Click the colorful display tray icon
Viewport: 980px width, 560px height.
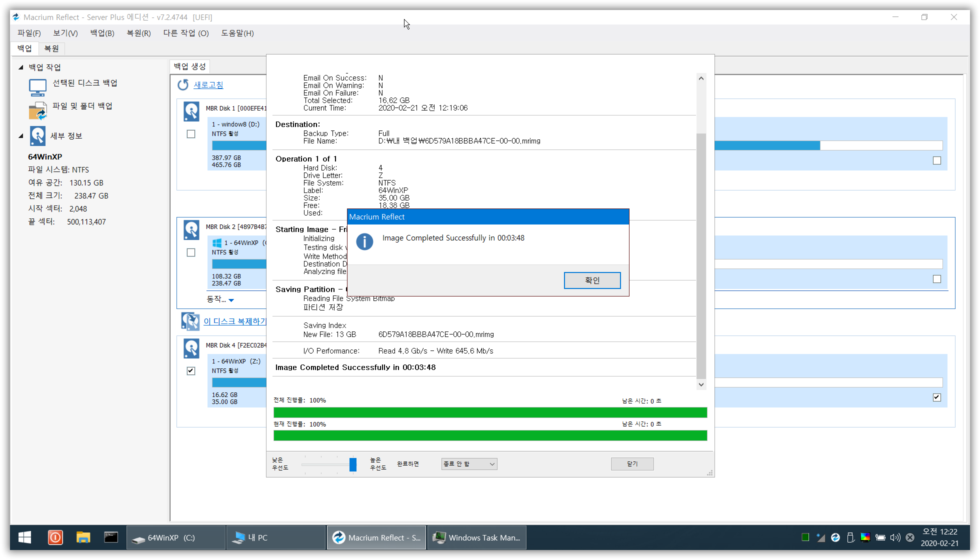click(x=865, y=537)
